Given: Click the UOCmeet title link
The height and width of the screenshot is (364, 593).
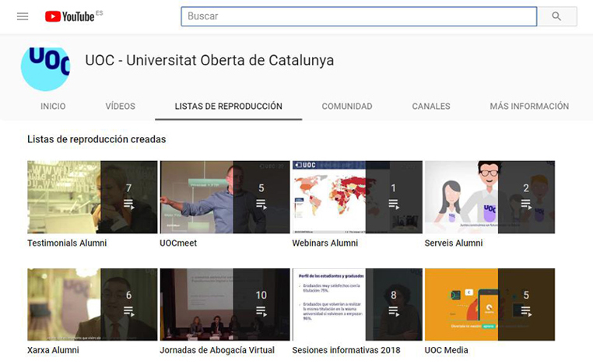Looking at the screenshot, I should pos(178,243).
